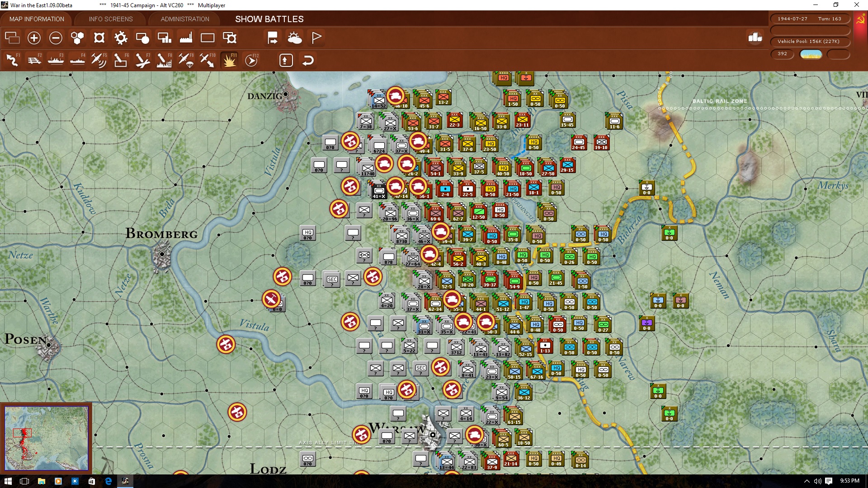Image resolution: width=868 pixels, height=488 pixels.
Task: Toggle hex grid display icon
Action: (77, 38)
